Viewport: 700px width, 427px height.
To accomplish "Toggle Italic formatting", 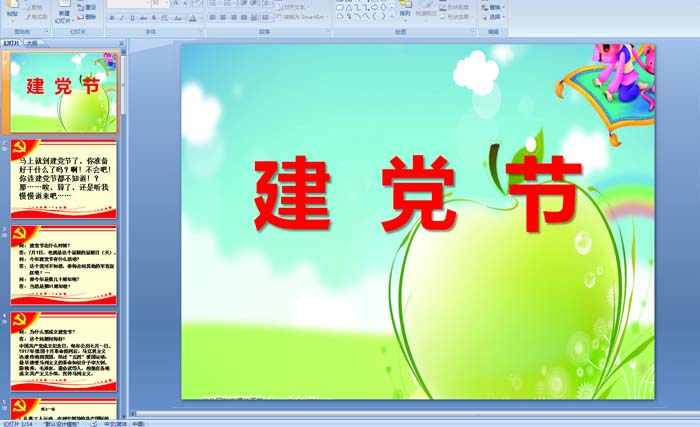I will coord(122,18).
